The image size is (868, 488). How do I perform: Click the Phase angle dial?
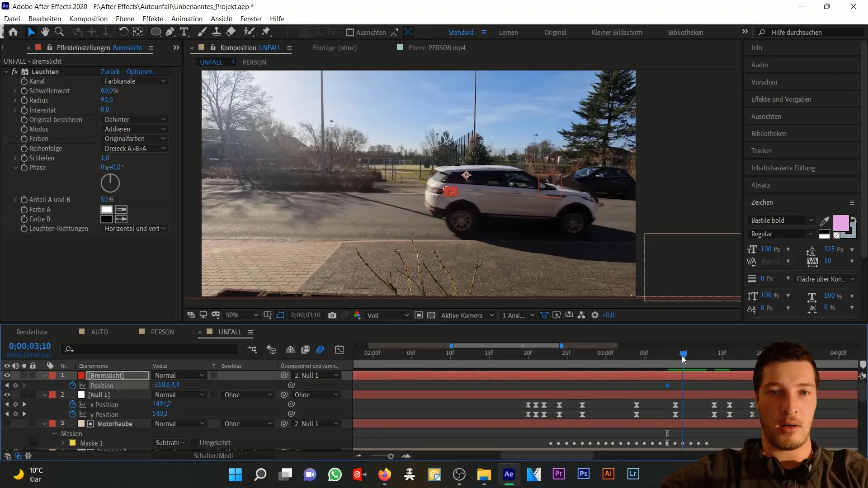[x=110, y=183]
